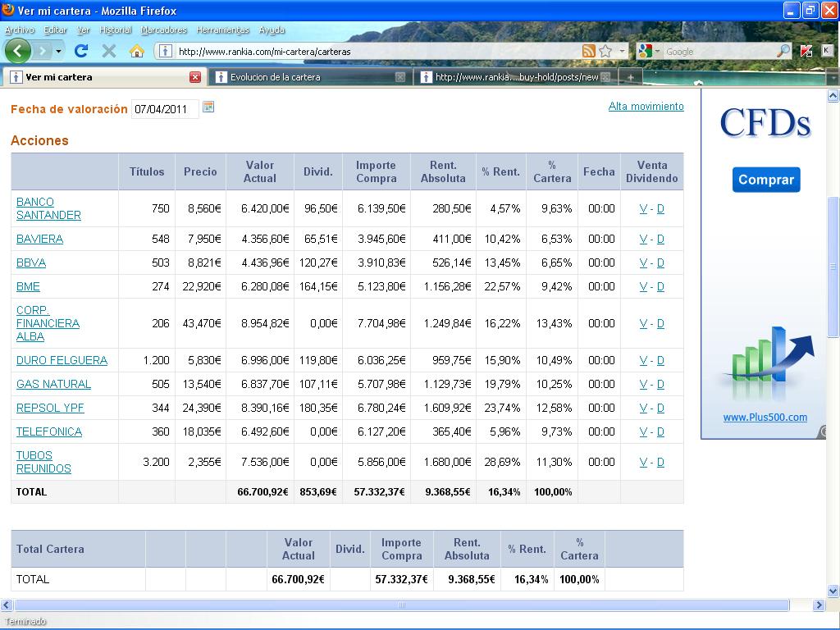Screen dimensions: 840x630
Task: Open the GAS NATURAL link
Action: click(x=53, y=384)
